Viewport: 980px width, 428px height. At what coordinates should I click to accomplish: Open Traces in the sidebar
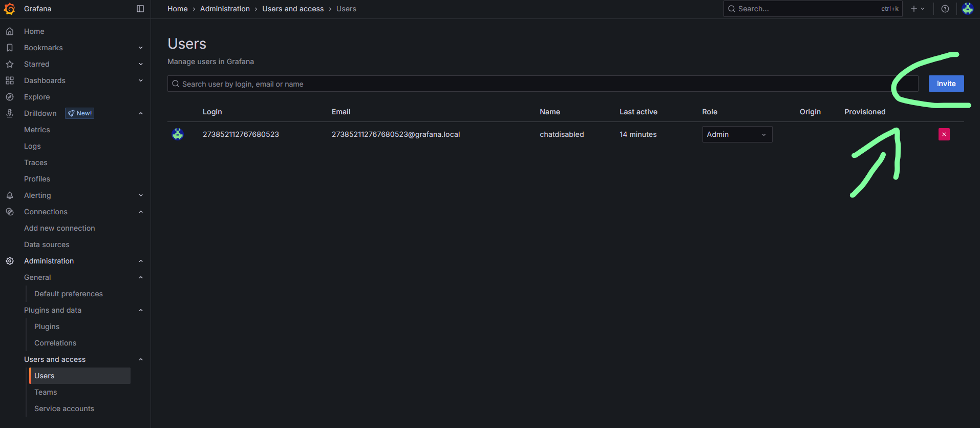pyautogui.click(x=36, y=162)
